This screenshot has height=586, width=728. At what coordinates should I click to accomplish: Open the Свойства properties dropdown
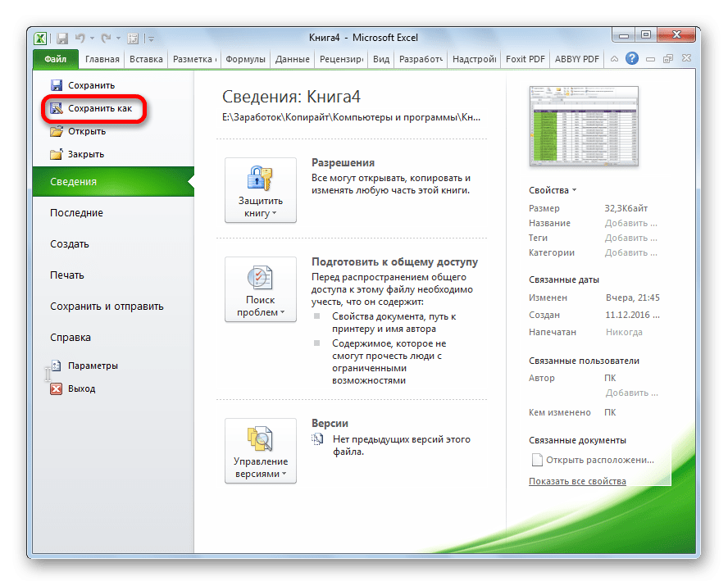click(x=553, y=190)
